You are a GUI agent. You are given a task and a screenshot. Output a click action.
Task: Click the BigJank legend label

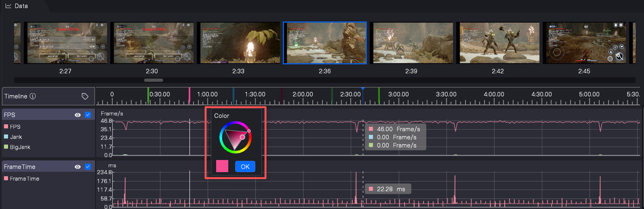(x=20, y=147)
